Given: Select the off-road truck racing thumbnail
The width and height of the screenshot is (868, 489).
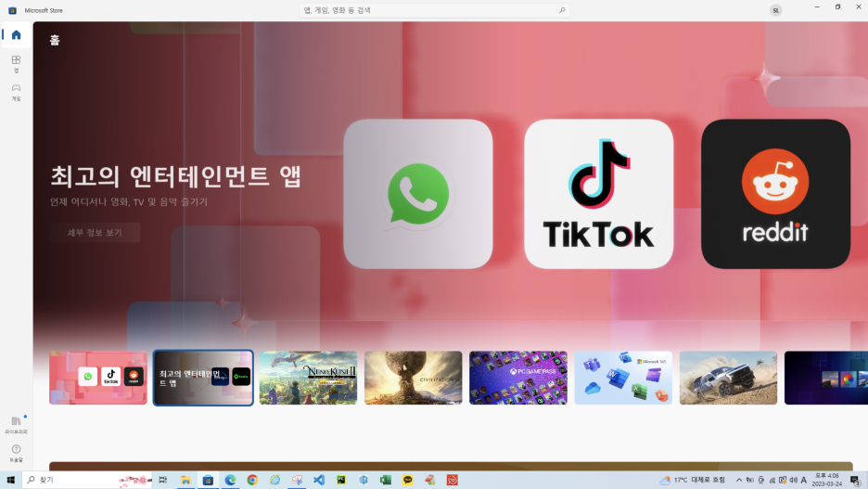Looking at the screenshot, I should (729, 378).
